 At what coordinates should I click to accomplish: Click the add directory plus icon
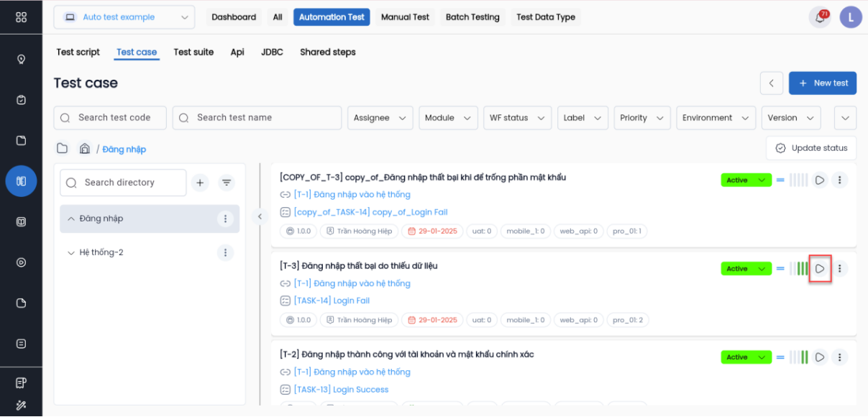click(200, 183)
